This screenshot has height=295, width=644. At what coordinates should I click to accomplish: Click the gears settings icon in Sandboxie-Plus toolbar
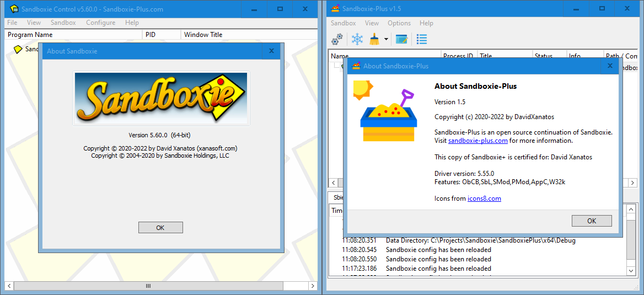(337, 39)
